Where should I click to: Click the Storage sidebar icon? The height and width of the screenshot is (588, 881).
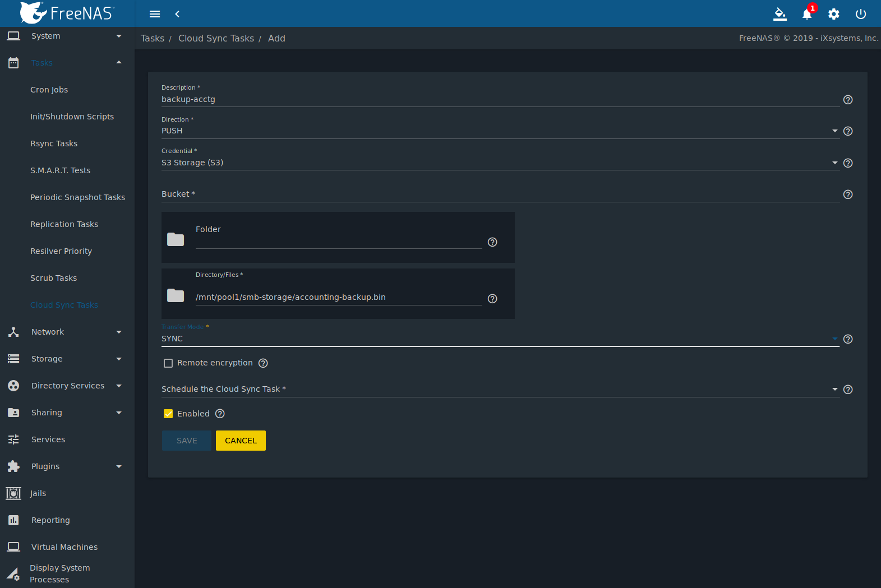13,359
